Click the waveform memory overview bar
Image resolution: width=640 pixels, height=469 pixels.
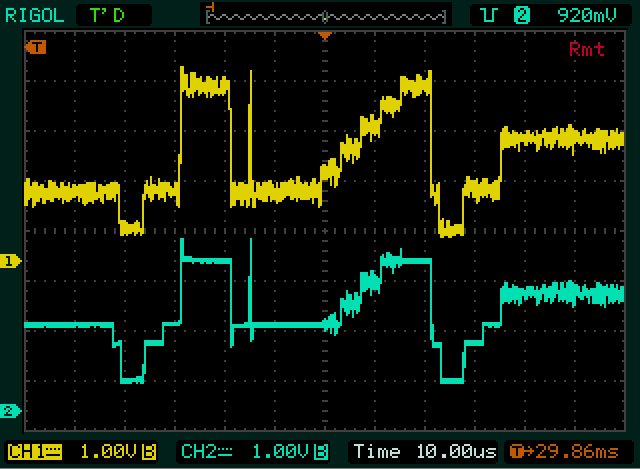coord(325,15)
